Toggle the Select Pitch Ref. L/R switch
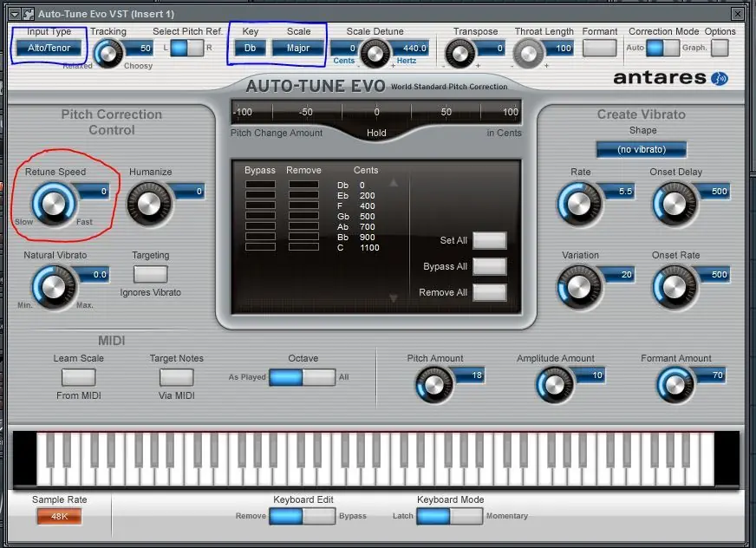The image size is (756, 548). click(187, 48)
